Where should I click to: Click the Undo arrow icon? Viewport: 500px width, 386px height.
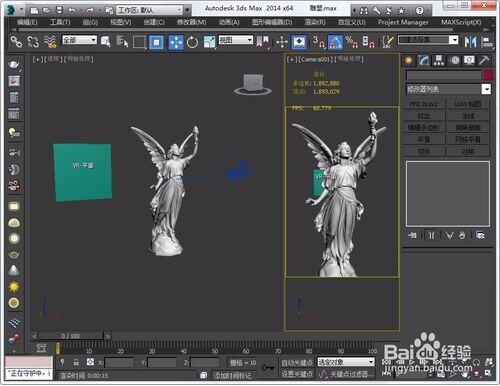tap(71, 10)
